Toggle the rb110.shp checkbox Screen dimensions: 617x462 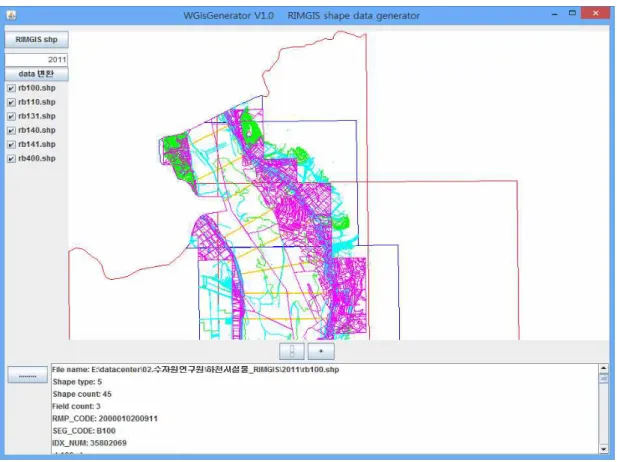[11, 102]
